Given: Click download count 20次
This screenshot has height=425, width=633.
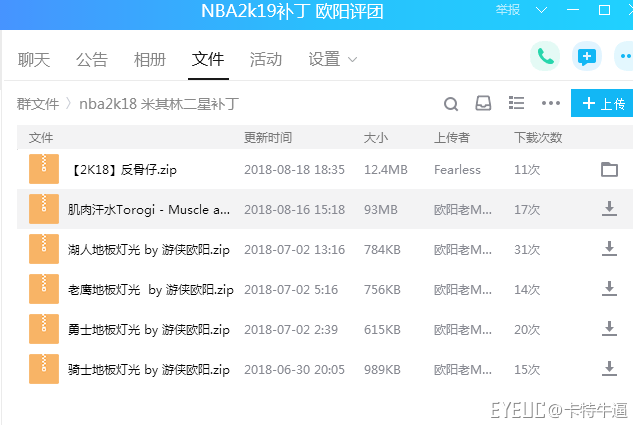Looking at the screenshot, I should tap(527, 329).
